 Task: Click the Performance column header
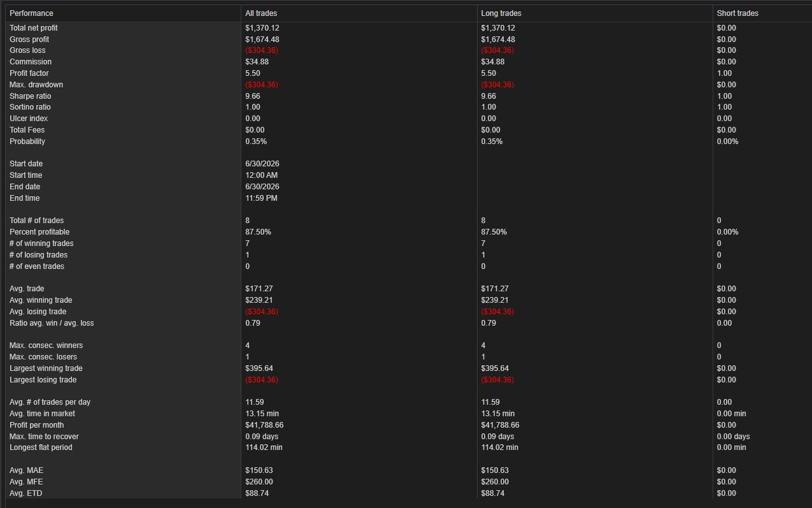pos(31,13)
